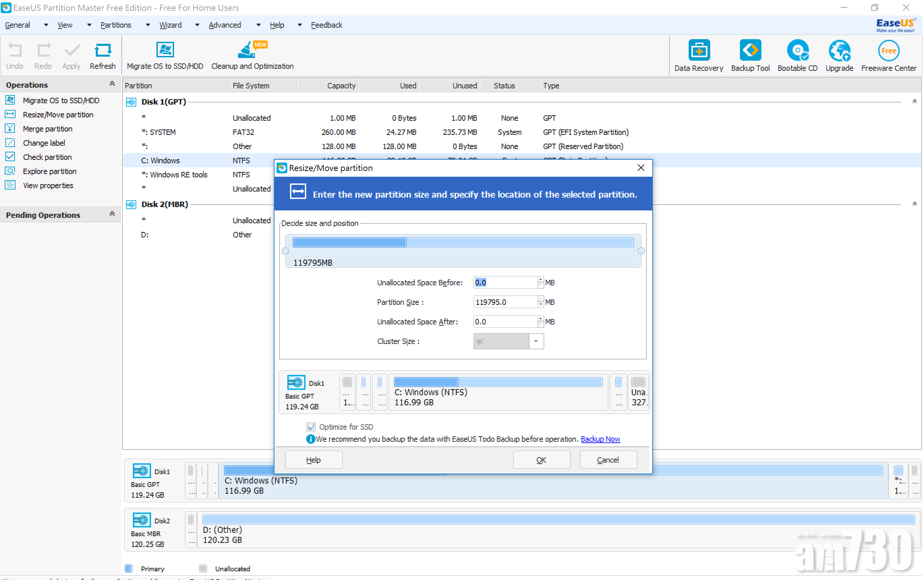The image size is (924, 580).
Task: Select Explore partition operation
Action: coord(50,171)
